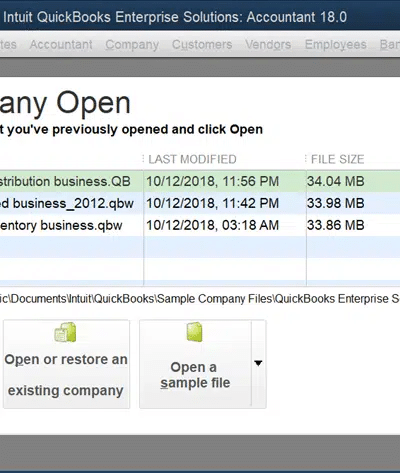Click the green sample file icon
Screen dimensions: 400x473
tap(195, 332)
